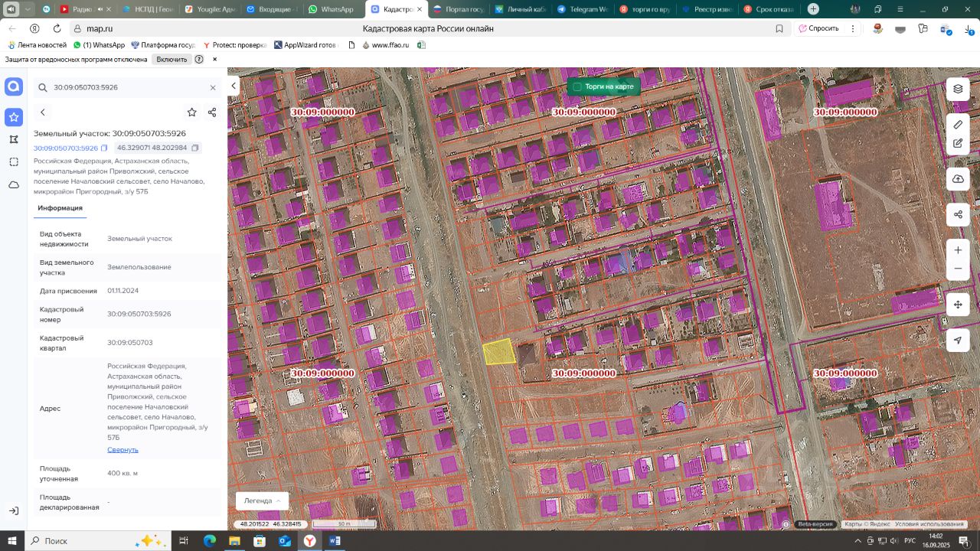Open the cadastral number link 30:09:050703:5926
This screenshot has width=980, height=551.
point(65,148)
